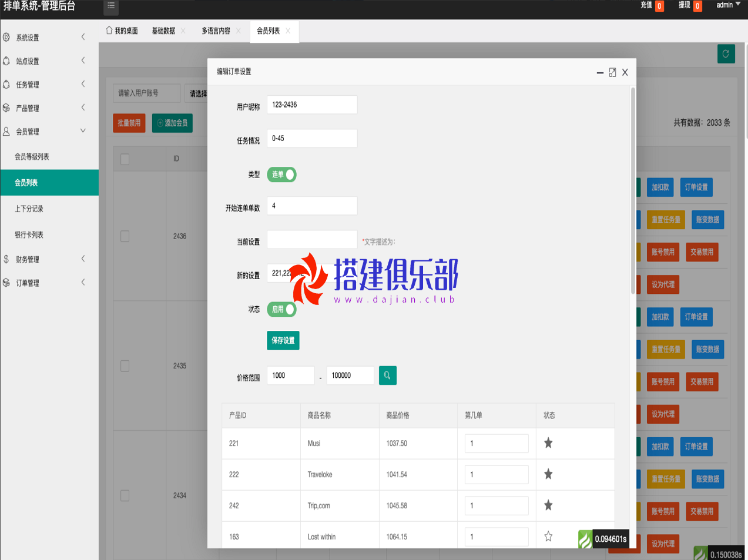Screen dimensions: 748x560
Task: Click the 系统设置 gear icon in sidebar
Action: (6, 37)
